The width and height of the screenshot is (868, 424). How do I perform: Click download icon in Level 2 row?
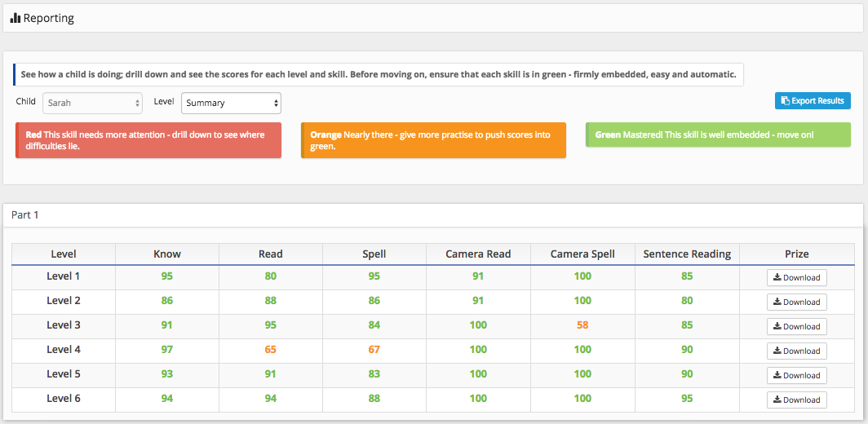pos(777,302)
